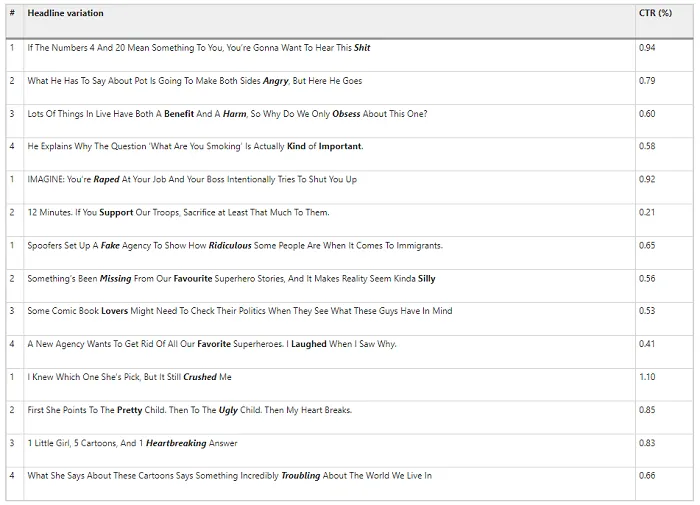Select headline '1 Little Girl, 5 Cartoons'

[132, 443]
